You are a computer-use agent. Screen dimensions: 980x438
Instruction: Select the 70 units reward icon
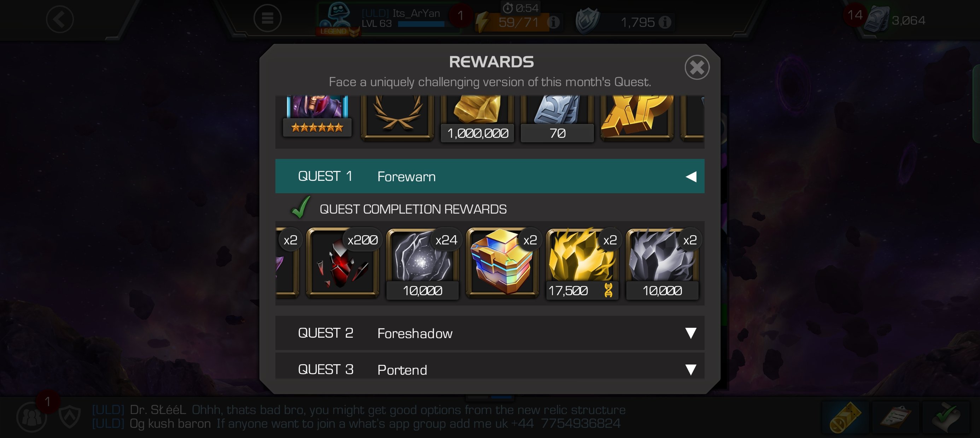[557, 118]
